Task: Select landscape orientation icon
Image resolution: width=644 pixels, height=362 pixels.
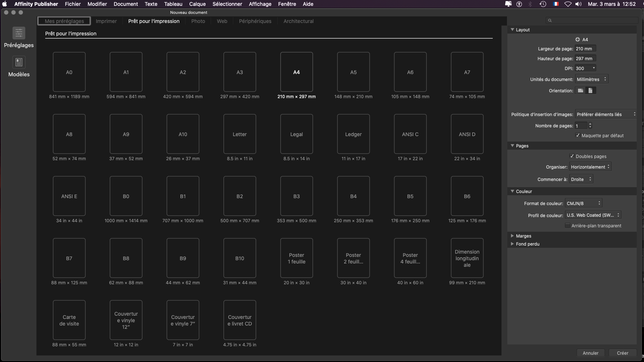Action: pos(581,90)
